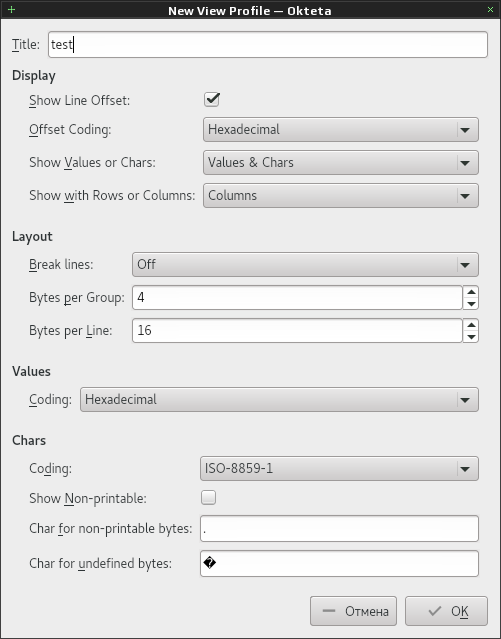Viewport: 501px width, 639px height.
Task: Click the Char for undefined bytes field
Action: tap(339, 564)
